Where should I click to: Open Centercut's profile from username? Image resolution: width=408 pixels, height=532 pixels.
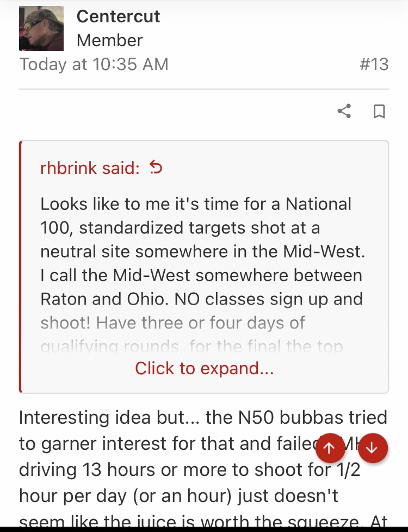(118, 16)
